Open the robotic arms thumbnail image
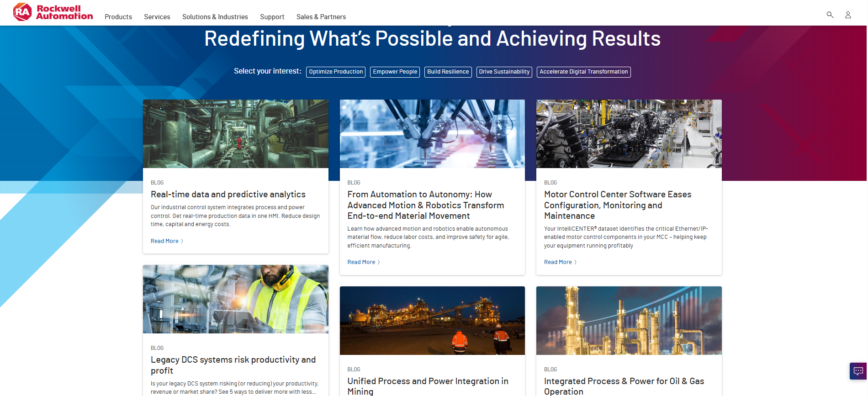 (432, 134)
